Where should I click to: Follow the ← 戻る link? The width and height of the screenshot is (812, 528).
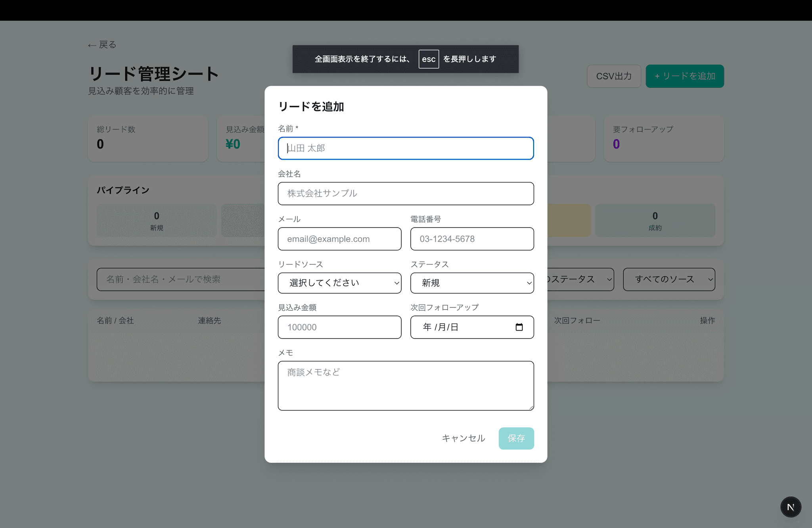click(x=102, y=45)
